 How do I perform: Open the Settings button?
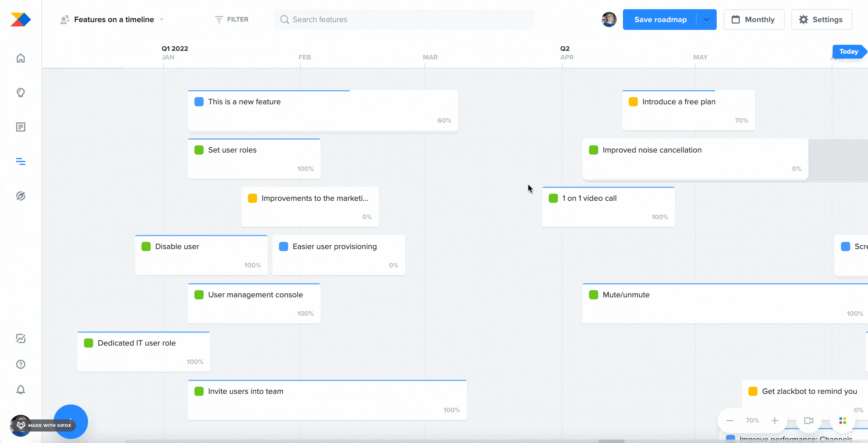coord(821,20)
